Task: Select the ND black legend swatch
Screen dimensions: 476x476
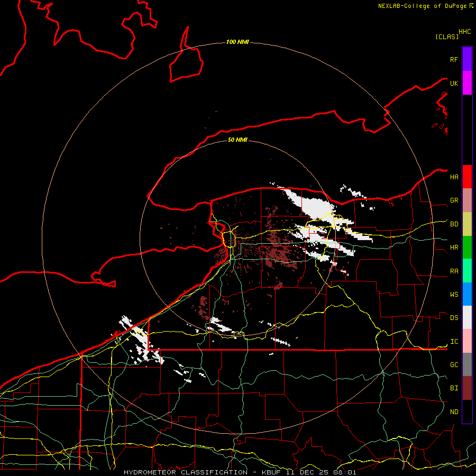Action: coord(467,411)
